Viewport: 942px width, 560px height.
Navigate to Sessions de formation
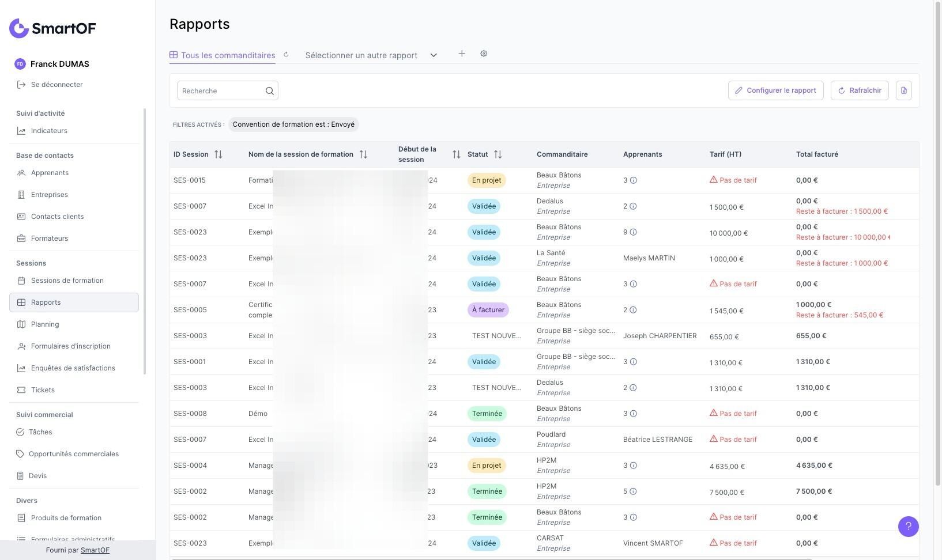(x=67, y=281)
